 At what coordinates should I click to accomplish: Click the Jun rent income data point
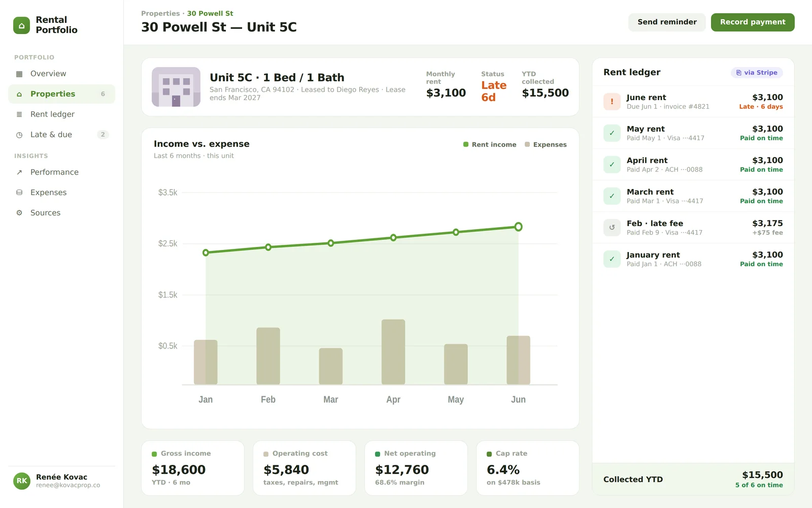coord(518,227)
